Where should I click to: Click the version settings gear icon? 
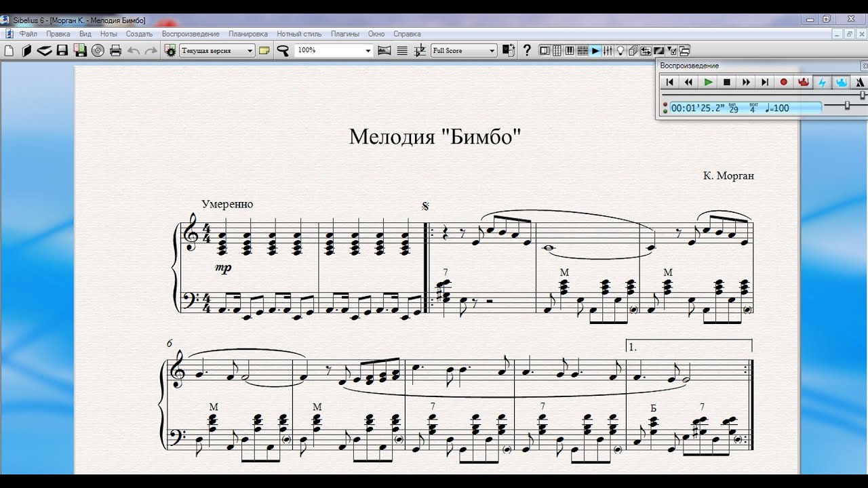pos(170,50)
